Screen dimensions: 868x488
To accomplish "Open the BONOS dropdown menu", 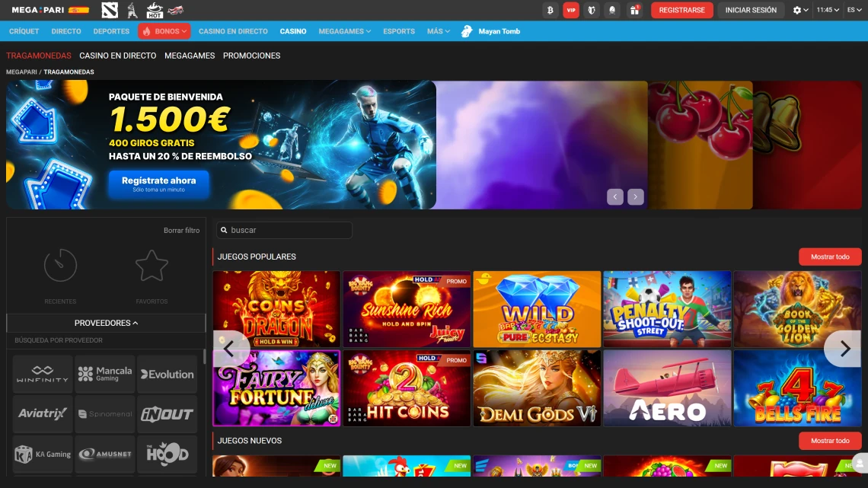I will coord(166,31).
